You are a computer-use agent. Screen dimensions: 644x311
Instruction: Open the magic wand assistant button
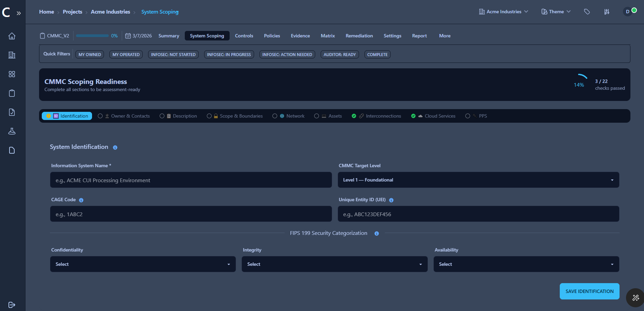(x=636, y=298)
